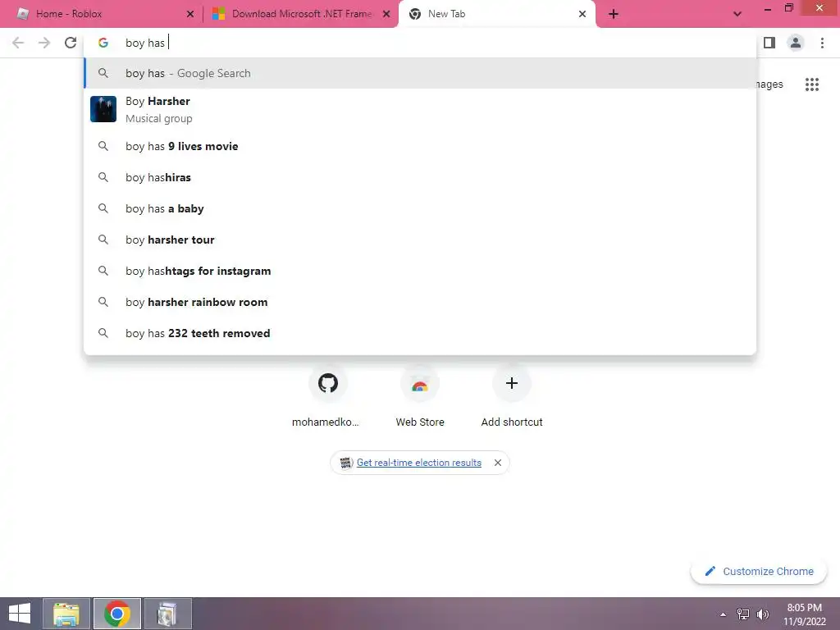Close the Home - Roblox tab
The height and width of the screenshot is (630, 840).
tap(190, 14)
